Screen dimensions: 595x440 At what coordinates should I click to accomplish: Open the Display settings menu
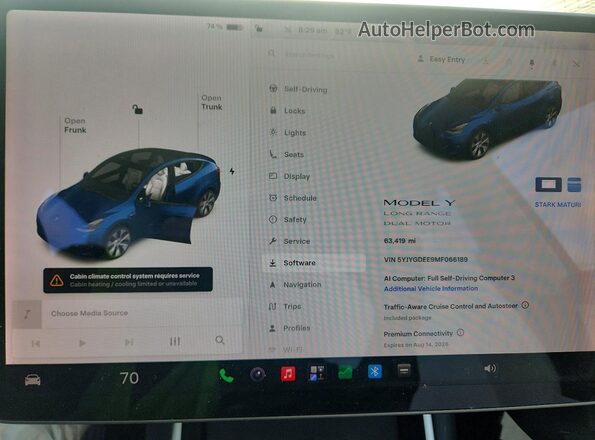[x=290, y=176]
